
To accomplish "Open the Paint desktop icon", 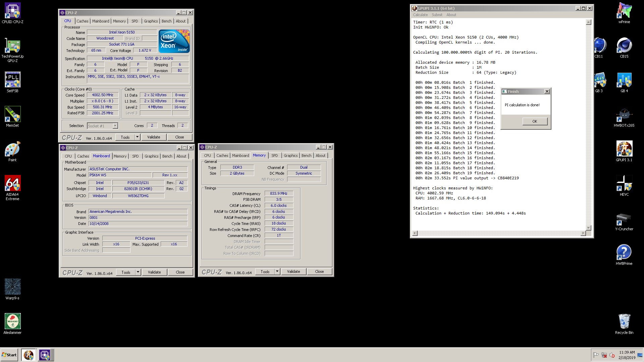I will tap(12, 151).
